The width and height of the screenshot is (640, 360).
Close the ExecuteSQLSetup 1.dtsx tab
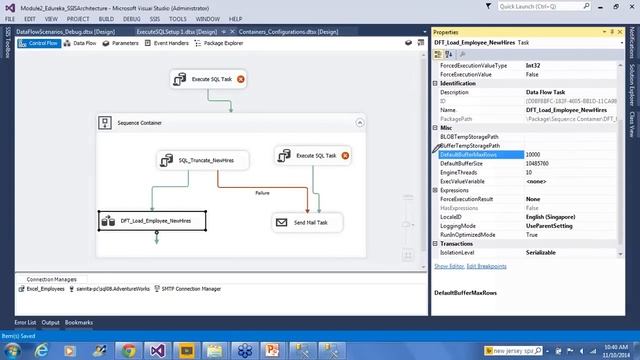click(x=232, y=31)
